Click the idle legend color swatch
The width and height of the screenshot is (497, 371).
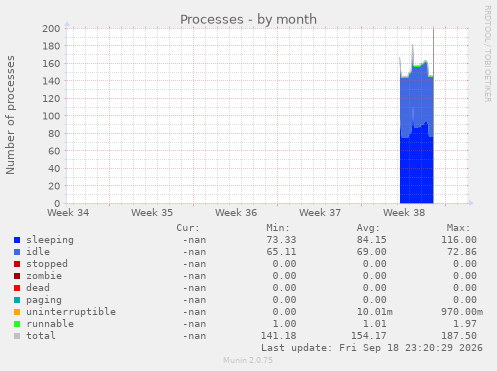17,252
